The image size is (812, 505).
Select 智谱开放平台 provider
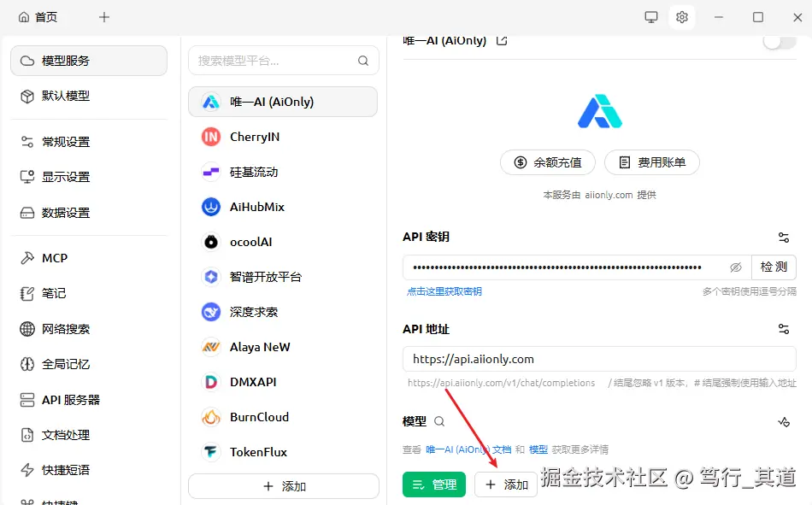point(283,277)
